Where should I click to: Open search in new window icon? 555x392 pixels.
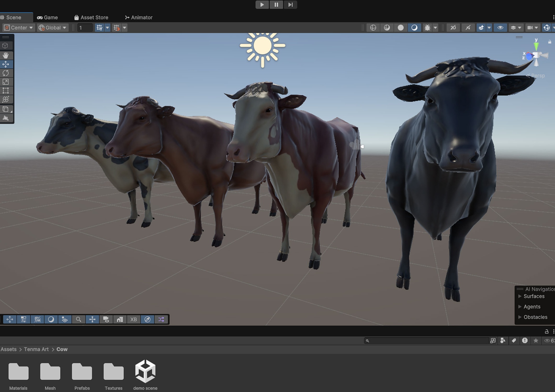[493, 341]
